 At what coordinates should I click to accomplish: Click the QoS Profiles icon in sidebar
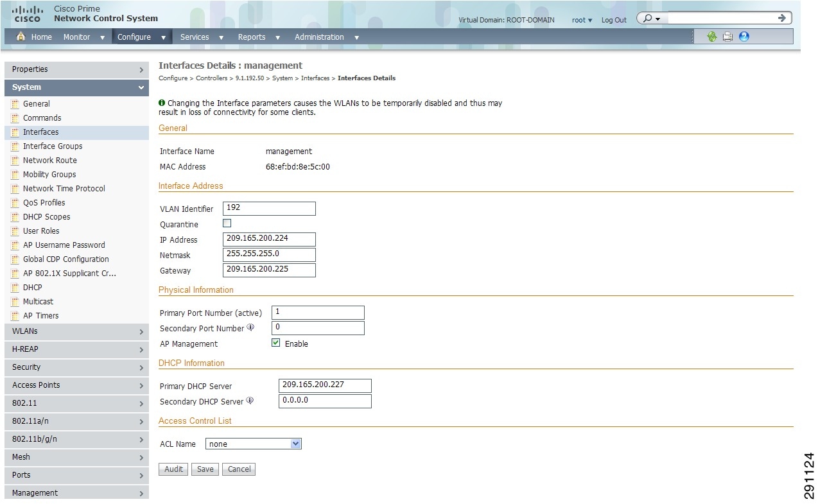[x=13, y=203]
